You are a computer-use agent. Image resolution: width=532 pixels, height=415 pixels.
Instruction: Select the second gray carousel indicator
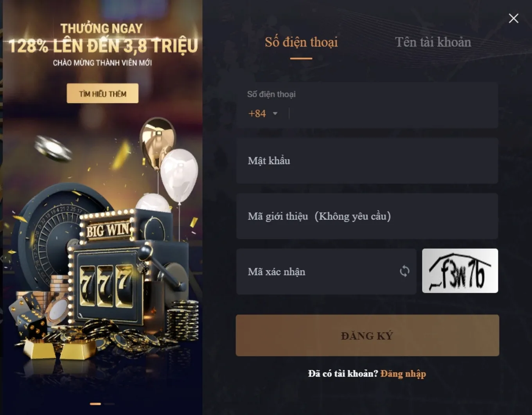click(x=110, y=404)
